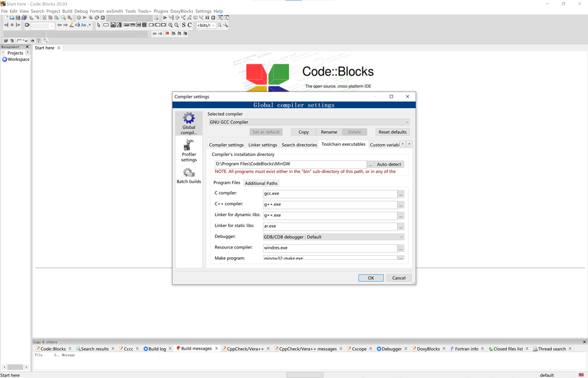Open the code completion scope dropdown

(24, 34)
